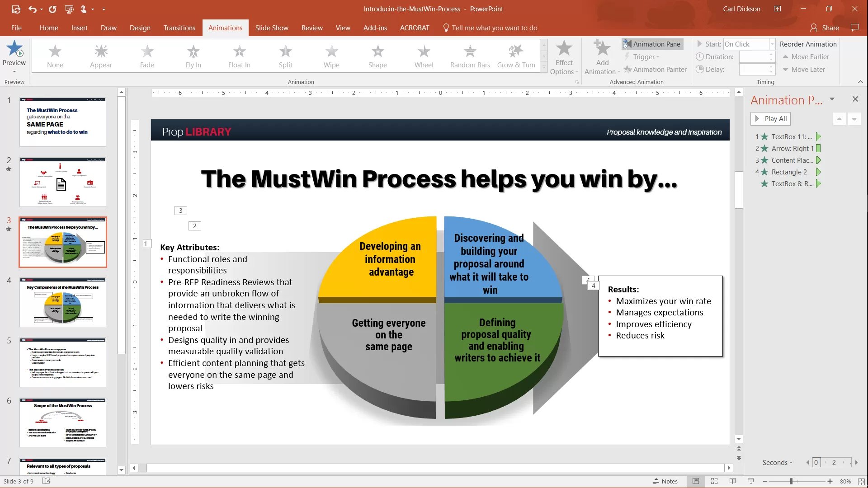The image size is (868, 488).
Task: Click Play All in Animation Pane
Action: (771, 118)
